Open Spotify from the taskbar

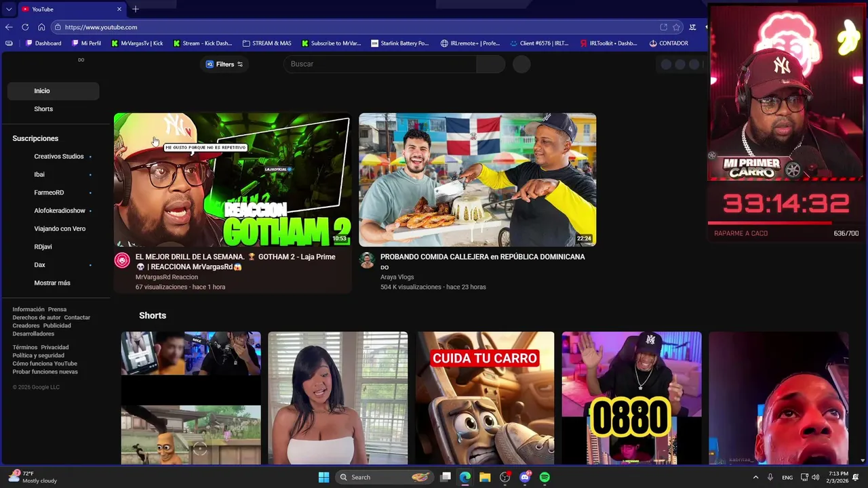click(545, 477)
